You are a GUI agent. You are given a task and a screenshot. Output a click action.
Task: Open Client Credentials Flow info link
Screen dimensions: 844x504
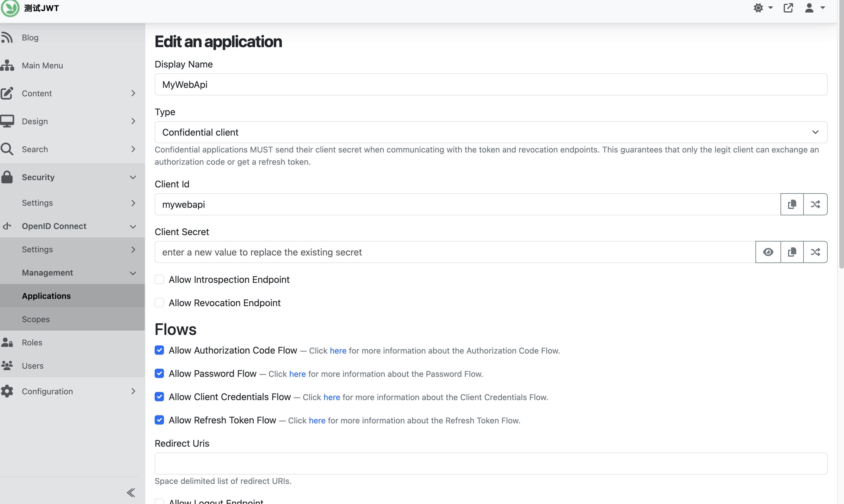332,397
